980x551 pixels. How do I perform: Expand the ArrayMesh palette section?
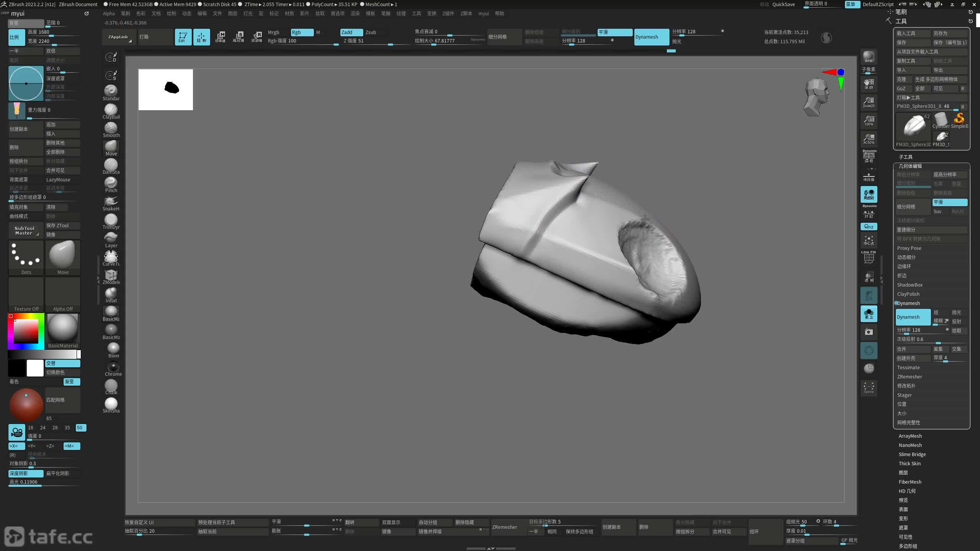910,436
